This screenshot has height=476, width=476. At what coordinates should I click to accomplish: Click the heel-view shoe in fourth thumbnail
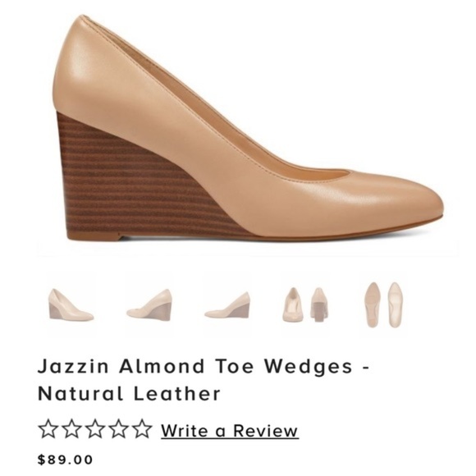[x=318, y=304]
